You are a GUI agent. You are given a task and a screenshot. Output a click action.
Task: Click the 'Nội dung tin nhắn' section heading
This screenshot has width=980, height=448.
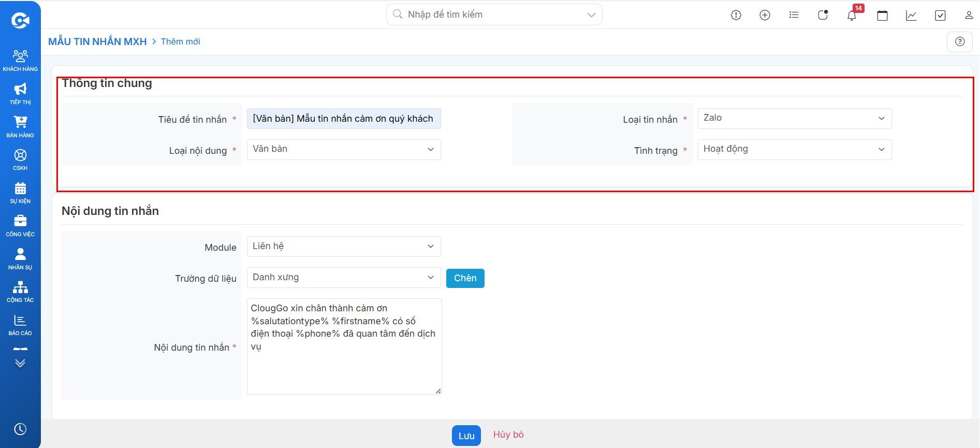click(110, 211)
